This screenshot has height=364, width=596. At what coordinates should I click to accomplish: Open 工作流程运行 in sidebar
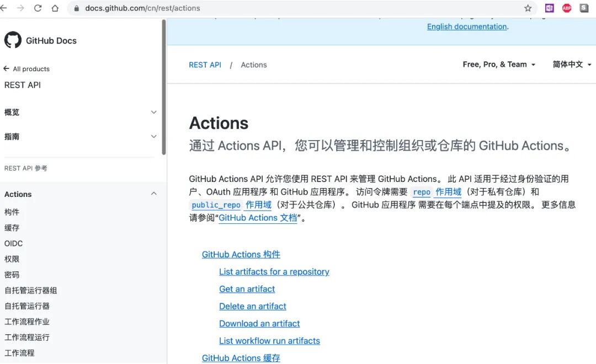point(27,337)
